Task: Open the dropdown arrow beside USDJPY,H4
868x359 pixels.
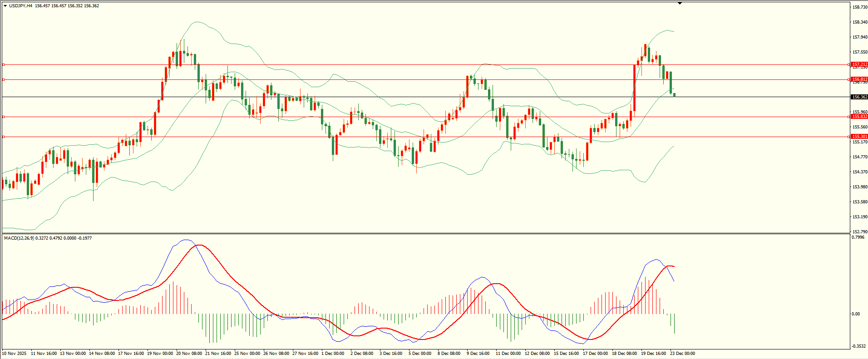Action: 5,6
